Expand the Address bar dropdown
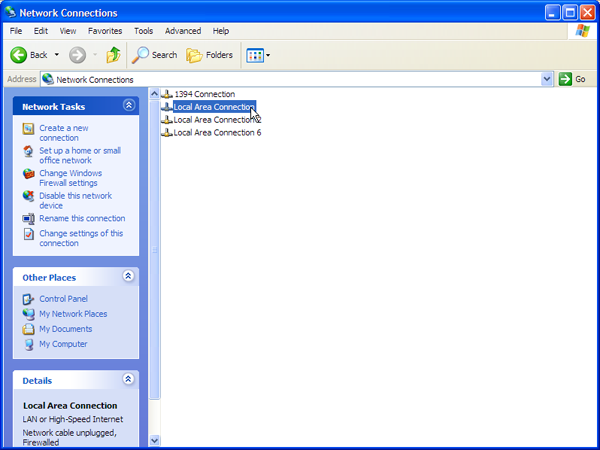This screenshot has height=450, width=600. 547,79
